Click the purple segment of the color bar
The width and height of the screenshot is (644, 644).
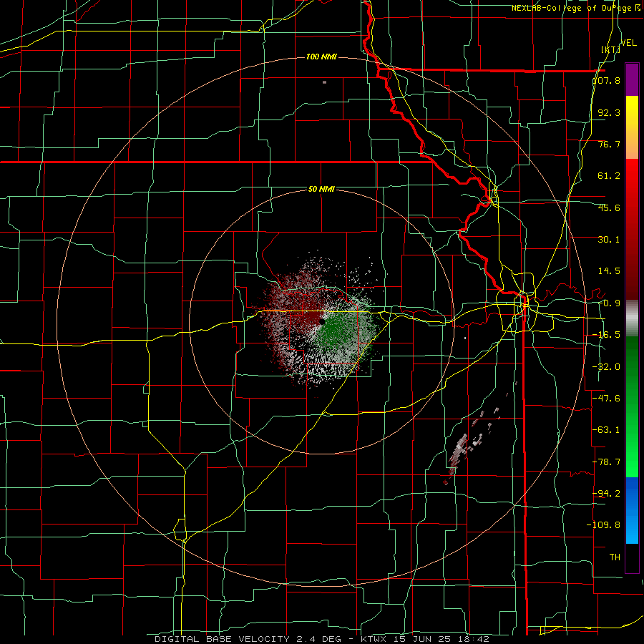[632, 79]
